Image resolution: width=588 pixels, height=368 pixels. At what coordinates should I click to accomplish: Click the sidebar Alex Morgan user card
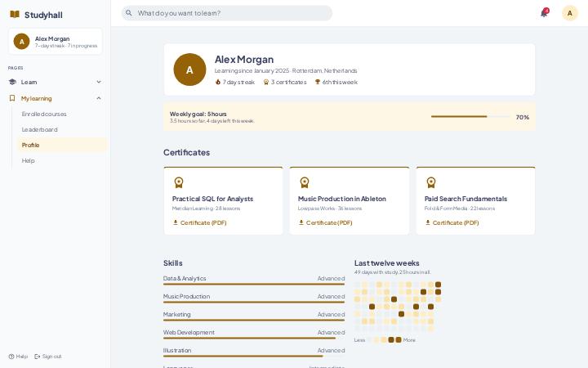click(x=56, y=42)
